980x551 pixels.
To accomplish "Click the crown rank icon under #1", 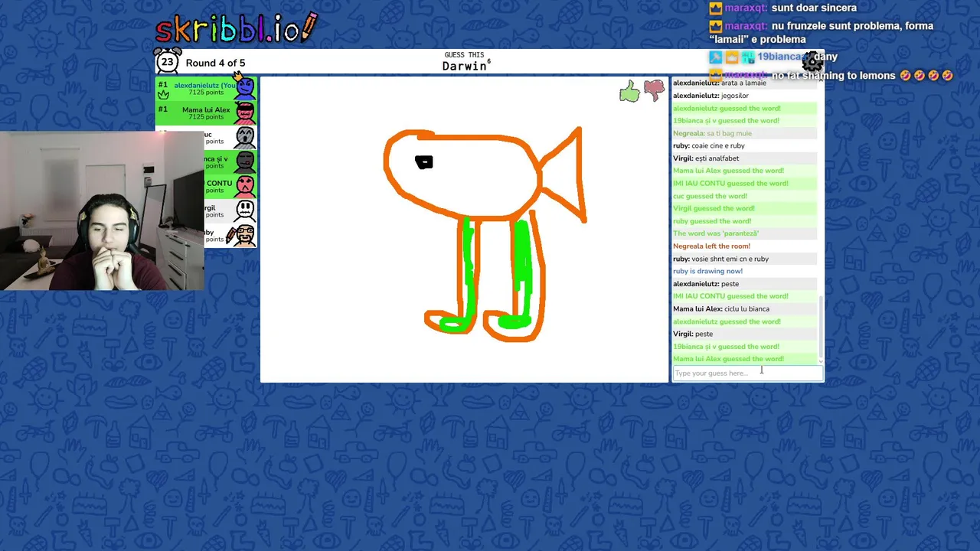I will pyautogui.click(x=163, y=95).
